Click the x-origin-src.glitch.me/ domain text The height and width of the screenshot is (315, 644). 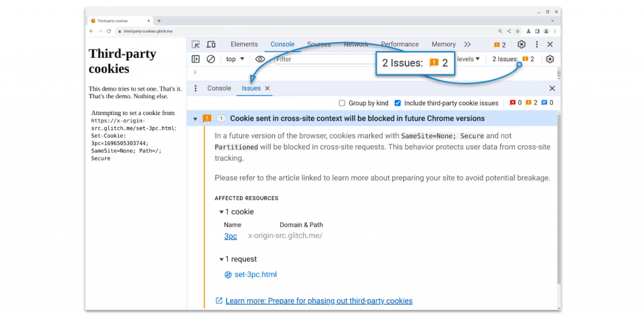click(x=285, y=236)
